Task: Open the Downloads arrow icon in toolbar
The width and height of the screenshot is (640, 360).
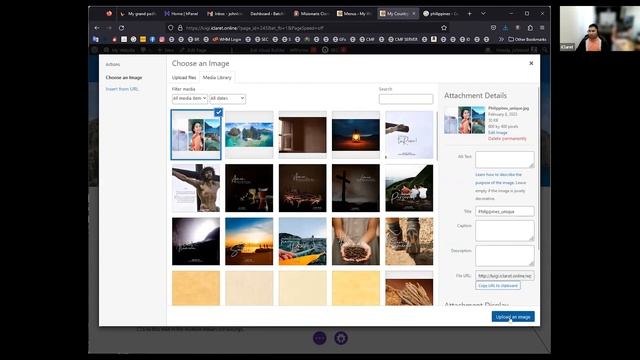Action: point(505,28)
